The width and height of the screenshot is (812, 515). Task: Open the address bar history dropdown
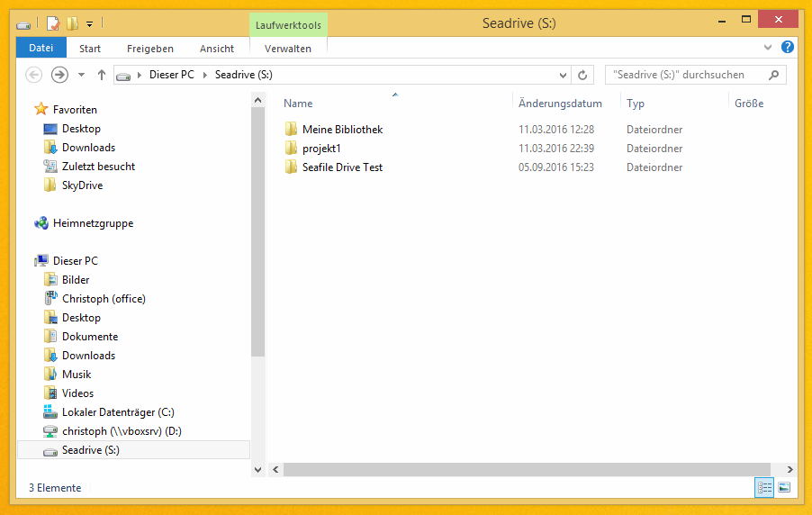point(563,75)
